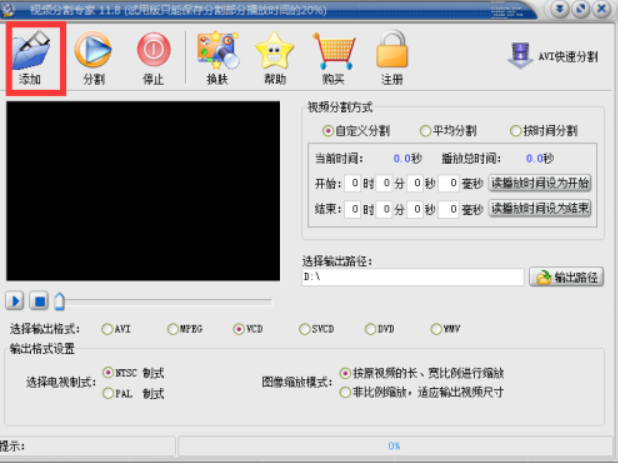Click the 注册 padlock icon
618x463 pixels.
tap(392, 50)
